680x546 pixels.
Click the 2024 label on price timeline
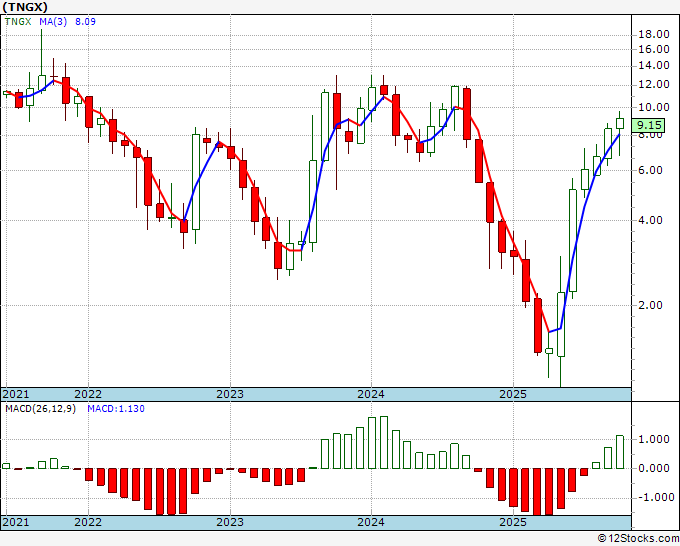click(x=371, y=394)
